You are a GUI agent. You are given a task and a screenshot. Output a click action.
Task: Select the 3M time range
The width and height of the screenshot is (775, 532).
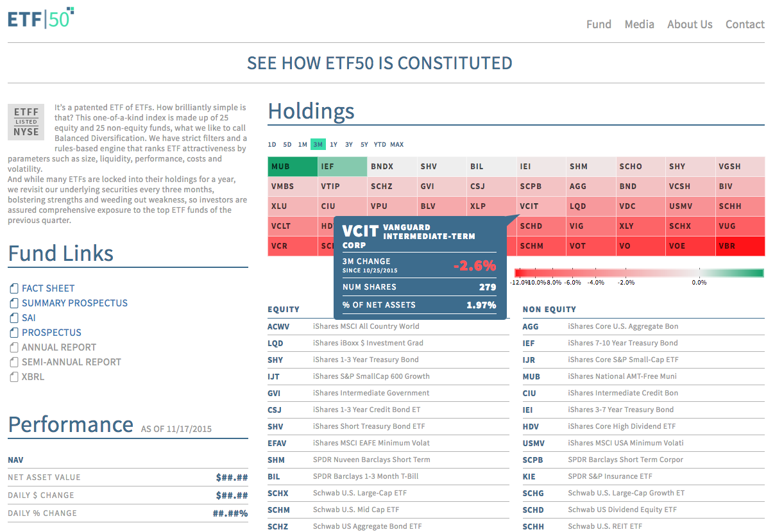click(318, 145)
